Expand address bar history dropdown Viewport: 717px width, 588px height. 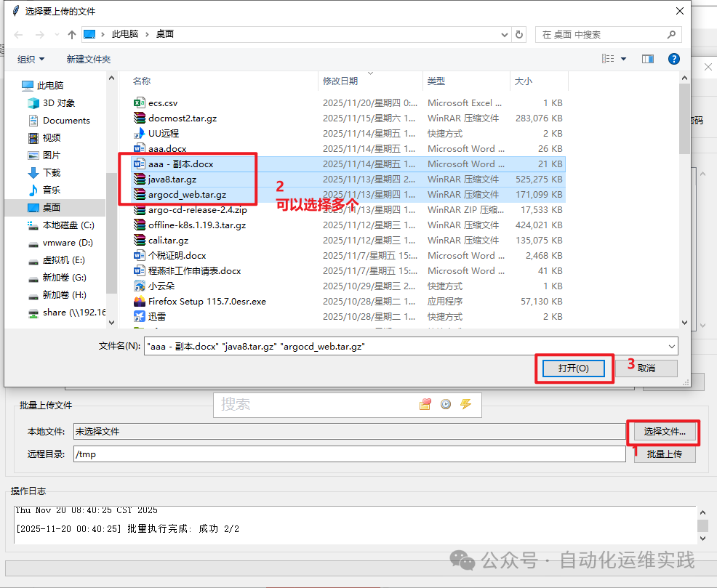click(505, 35)
